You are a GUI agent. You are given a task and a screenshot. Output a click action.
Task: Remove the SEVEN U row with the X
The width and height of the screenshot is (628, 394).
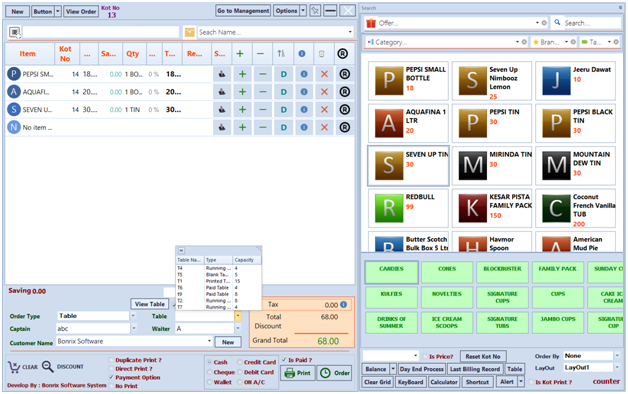[x=324, y=109]
